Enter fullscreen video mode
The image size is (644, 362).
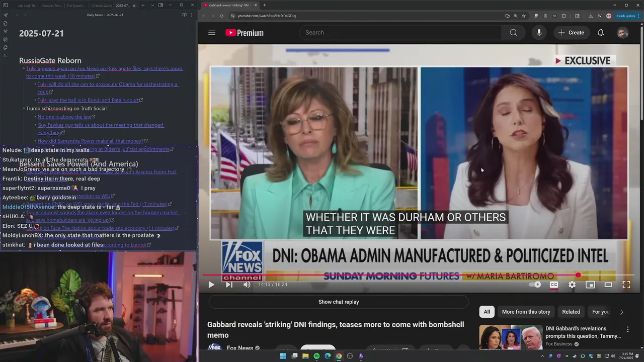point(626,285)
